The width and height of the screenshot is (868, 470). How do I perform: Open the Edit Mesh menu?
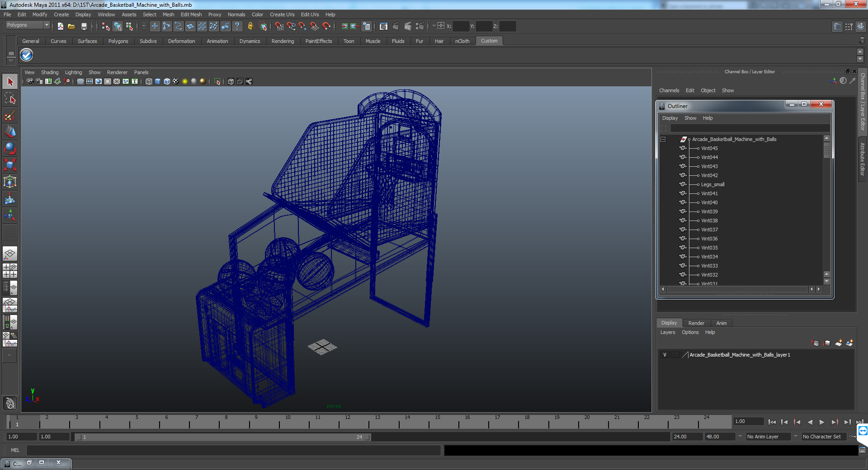[x=191, y=14]
